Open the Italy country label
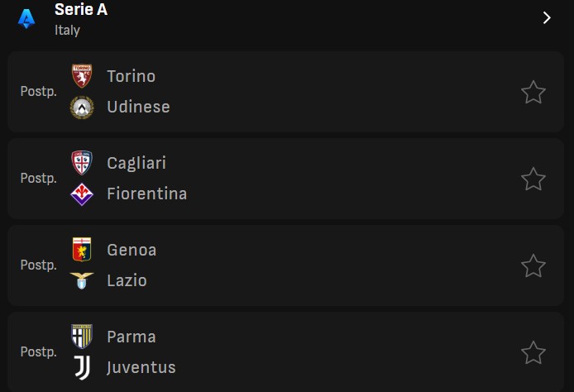This screenshot has width=574, height=392. coord(67,30)
